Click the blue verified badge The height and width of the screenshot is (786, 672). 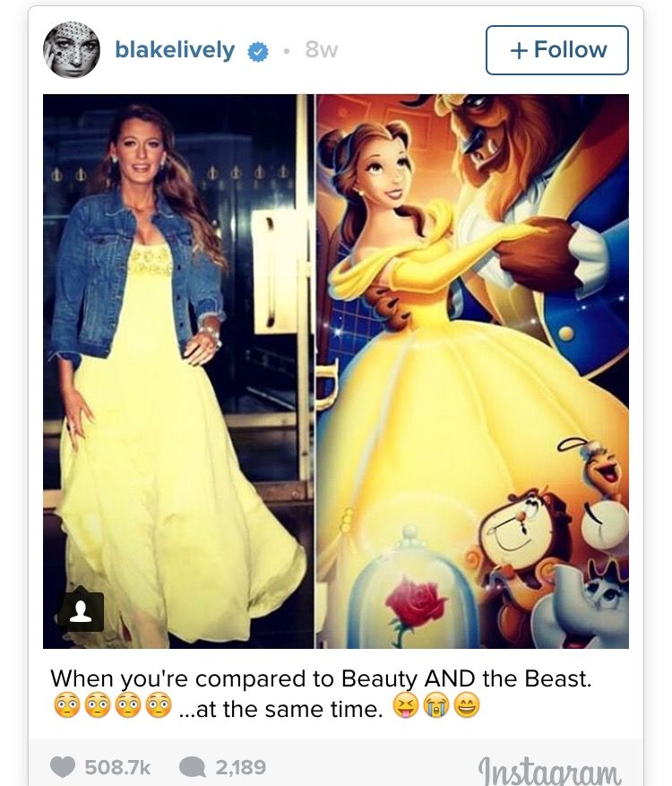pyautogui.click(x=258, y=52)
